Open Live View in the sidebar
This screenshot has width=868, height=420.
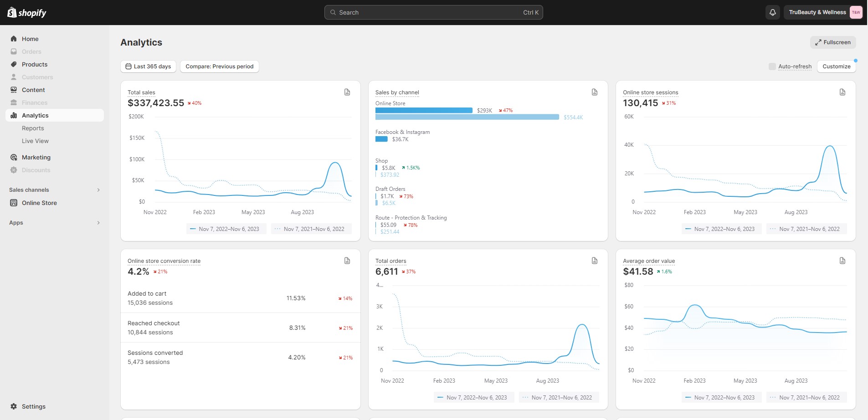coord(35,141)
